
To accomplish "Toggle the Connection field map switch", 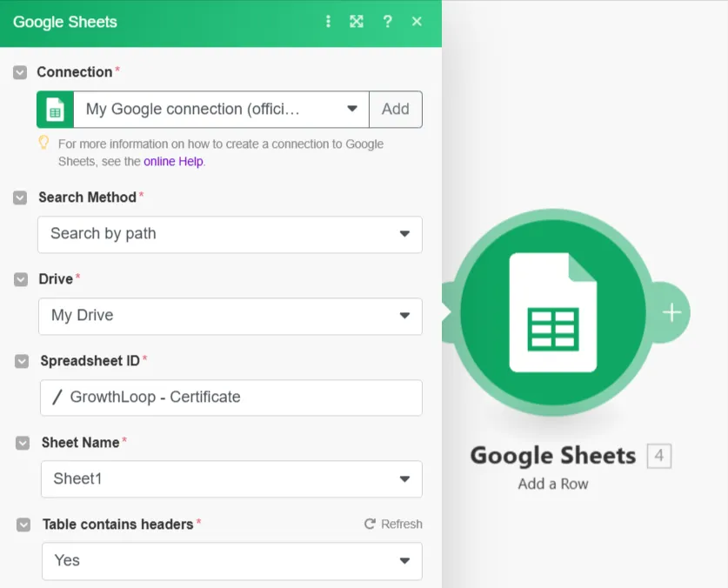I will [x=20, y=72].
